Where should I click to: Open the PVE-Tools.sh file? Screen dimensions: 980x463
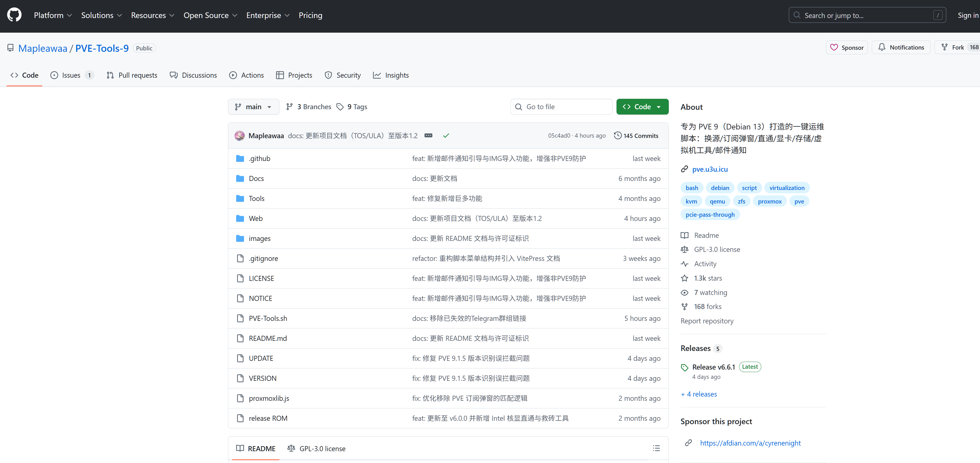coord(268,318)
